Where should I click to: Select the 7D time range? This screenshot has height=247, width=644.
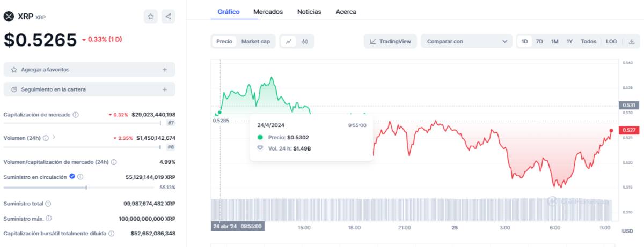539,41
